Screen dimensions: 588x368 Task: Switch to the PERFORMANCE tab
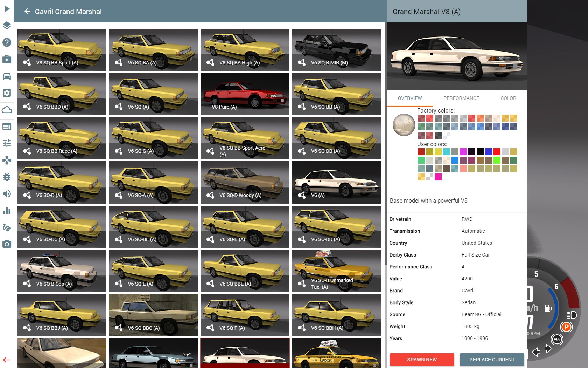click(x=461, y=98)
